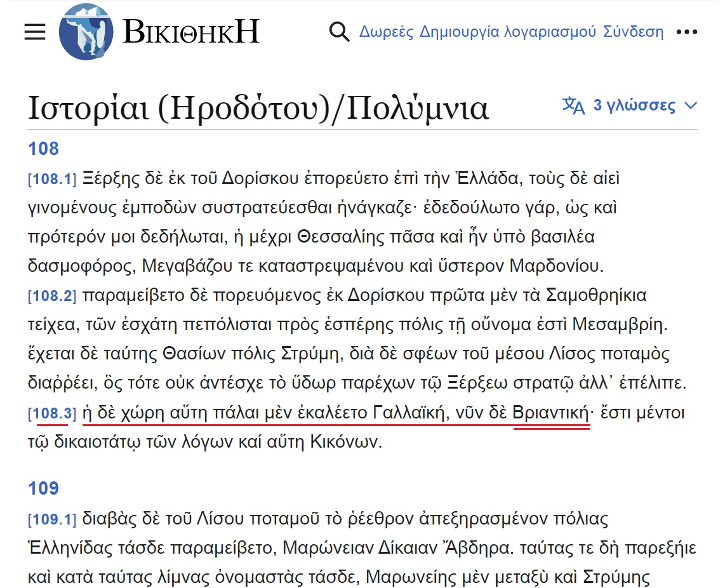This screenshot has width=725, height=588.
Task: Jump to section heading 109
Action: coord(43,488)
